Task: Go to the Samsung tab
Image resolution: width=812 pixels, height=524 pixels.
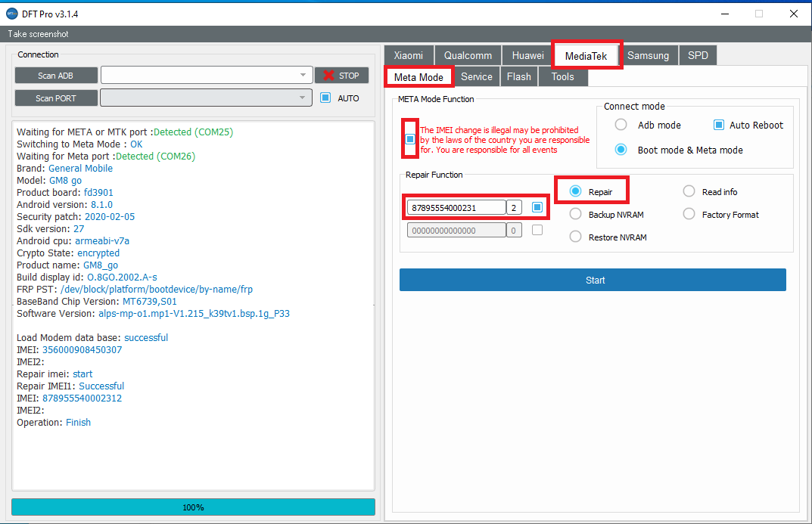Action: [x=648, y=55]
